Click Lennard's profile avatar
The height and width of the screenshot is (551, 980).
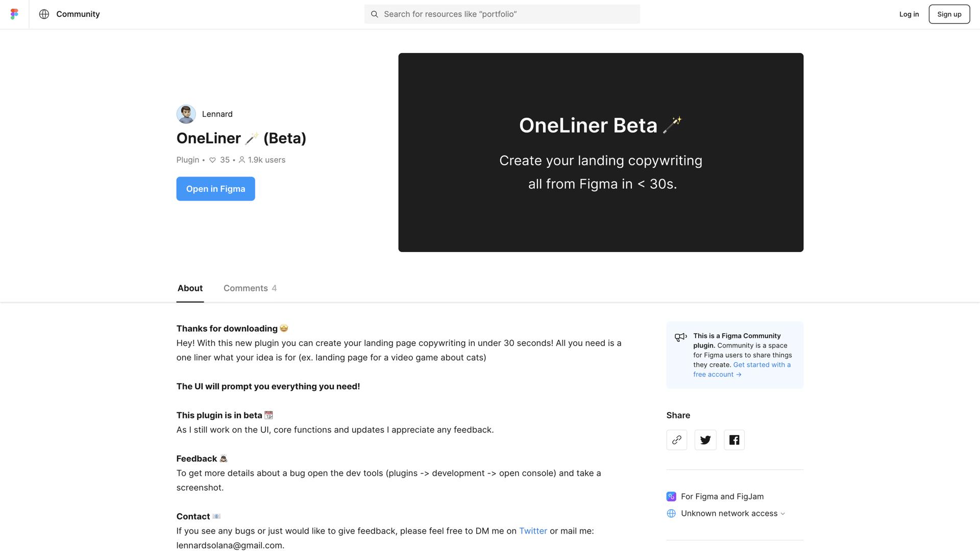[x=186, y=114]
